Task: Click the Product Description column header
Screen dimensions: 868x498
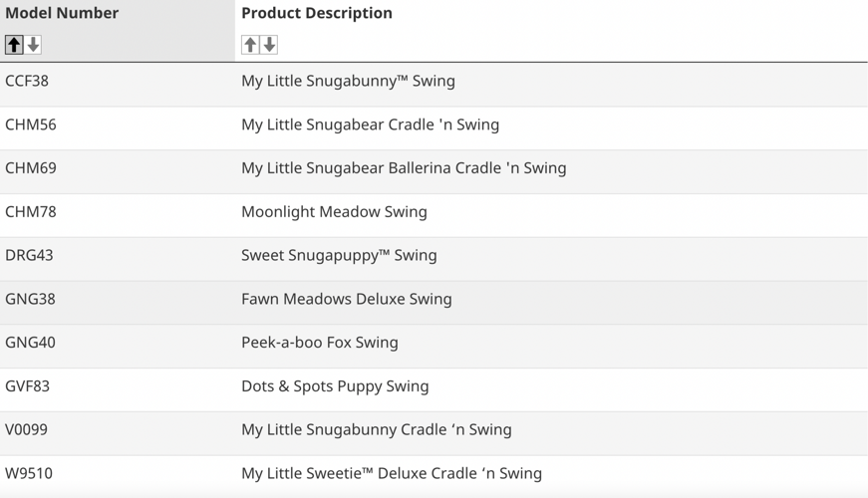Action: (x=317, y=13)
